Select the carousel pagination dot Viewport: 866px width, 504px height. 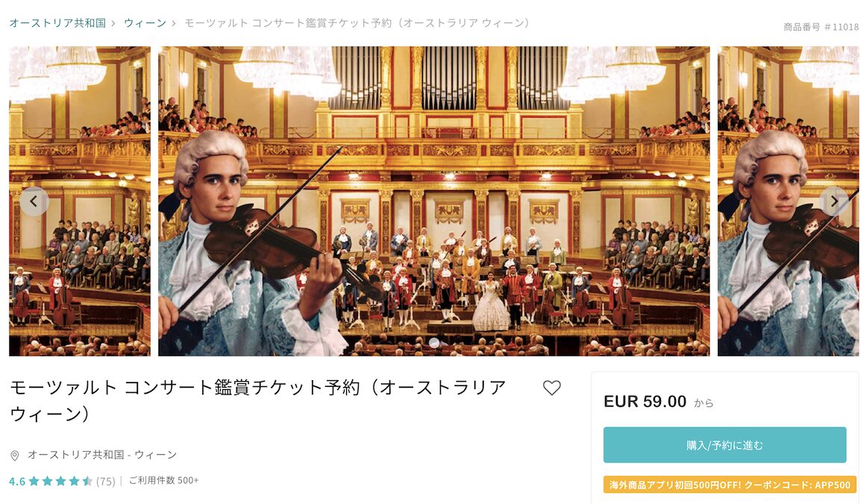[x=434, y=344]
